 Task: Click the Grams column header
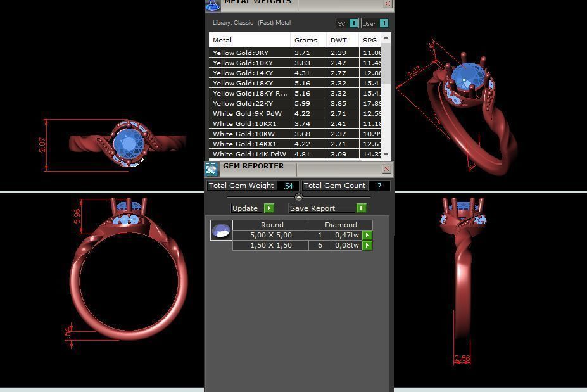(x=308, y=40)
